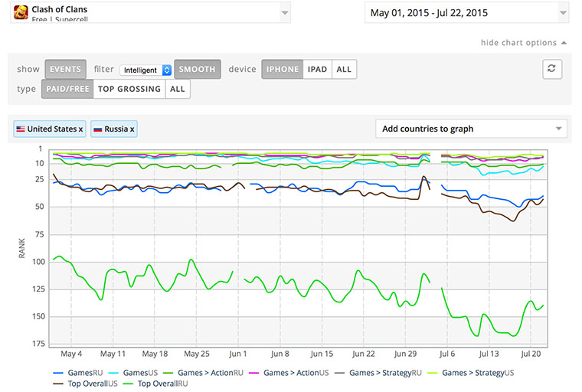
Task: Click the refresh chart icon button
Action: (x=552, y=69)
